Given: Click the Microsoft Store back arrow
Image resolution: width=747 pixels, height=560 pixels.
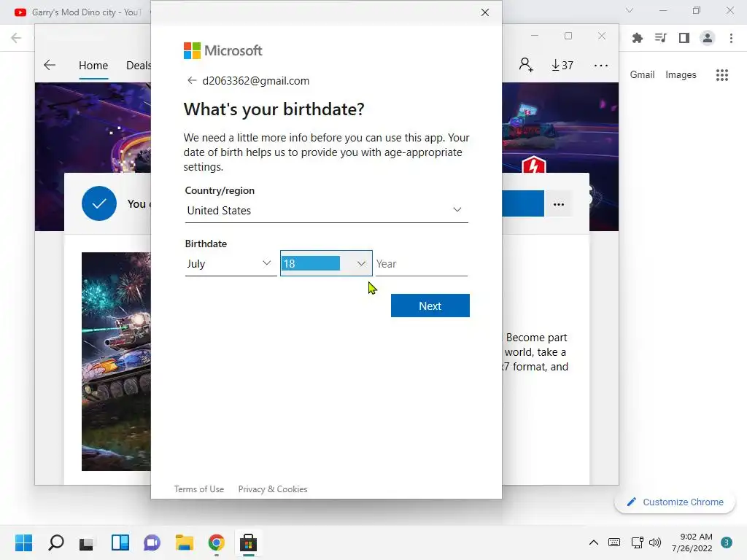Looking at the screenshot, I should click(50, 65).
